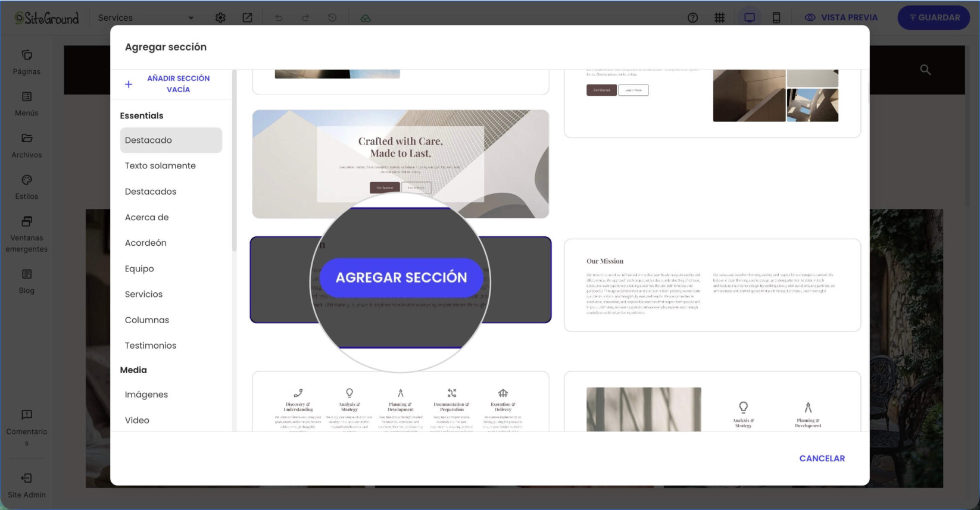The image size is (980, 510).
Task: Click the redo arrow icon
Action: (x=305, y=18)
